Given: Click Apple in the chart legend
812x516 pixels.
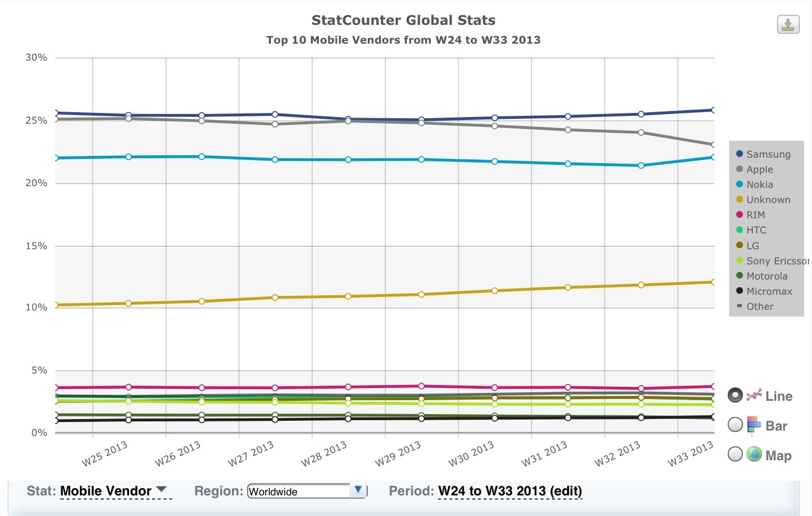Looking at the screenshot, I should (x=760, y=169).
